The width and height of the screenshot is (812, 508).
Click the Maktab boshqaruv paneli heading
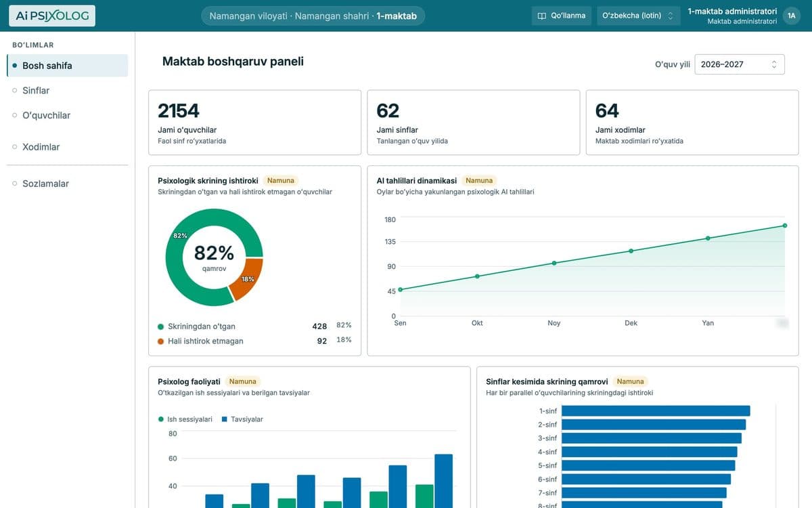pyautogui.click(x=233, y=62)
